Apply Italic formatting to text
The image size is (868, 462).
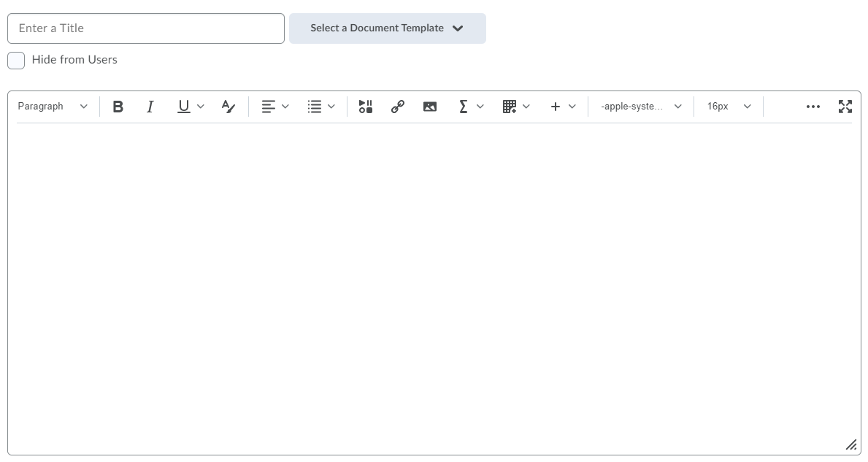150,107
